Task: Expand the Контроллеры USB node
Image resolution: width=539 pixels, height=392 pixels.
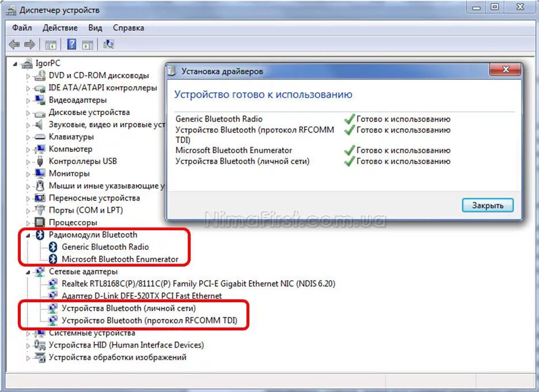Action: tap(28, 162)
